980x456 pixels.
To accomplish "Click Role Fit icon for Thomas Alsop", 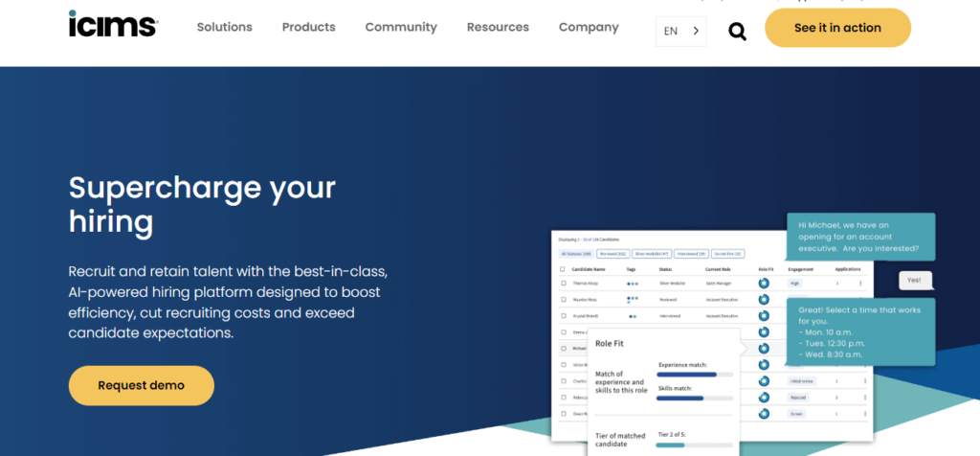I will pyautogui.click(x=764, y=284).
